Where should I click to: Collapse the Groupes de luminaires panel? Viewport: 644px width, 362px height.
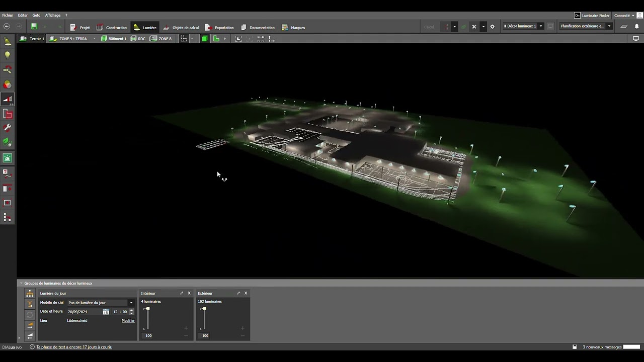21,283
